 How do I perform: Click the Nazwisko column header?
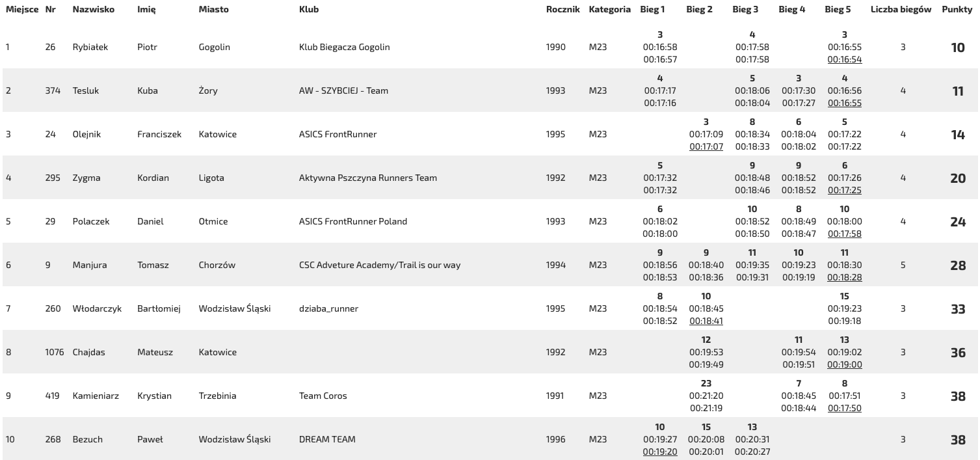94,10
